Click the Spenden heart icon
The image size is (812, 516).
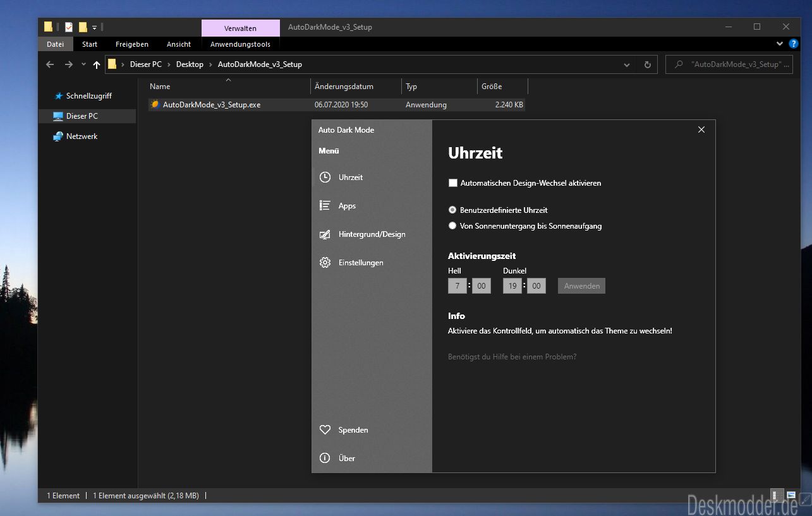325,430
